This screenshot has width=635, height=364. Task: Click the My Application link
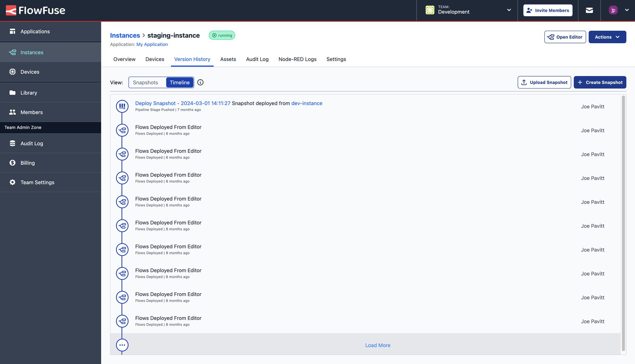click(152, 44)
